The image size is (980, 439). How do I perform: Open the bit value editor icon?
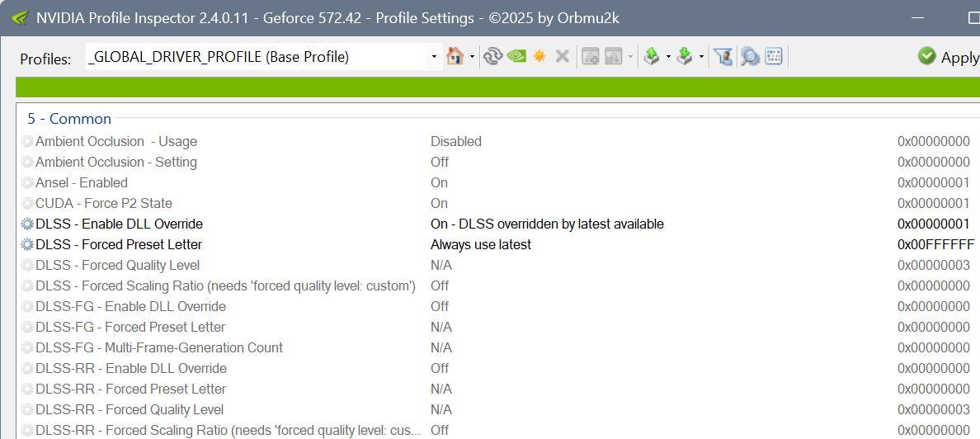[x=774, y=56]
